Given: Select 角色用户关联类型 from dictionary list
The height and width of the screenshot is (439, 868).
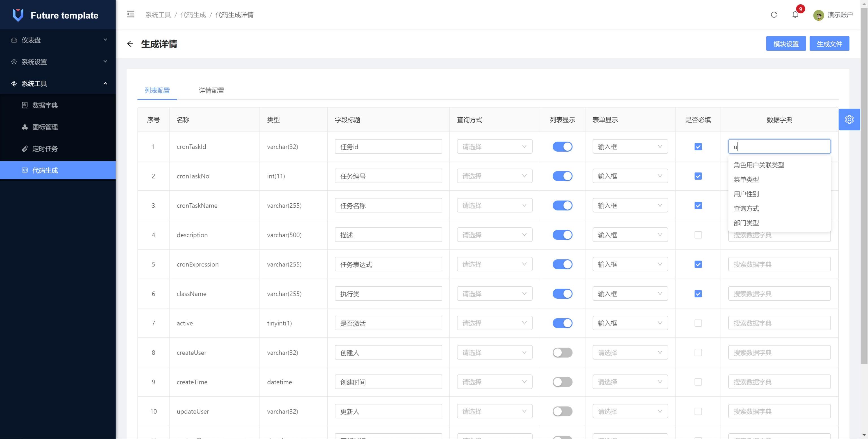Looking at the screenshot, I should coord(779,165).
